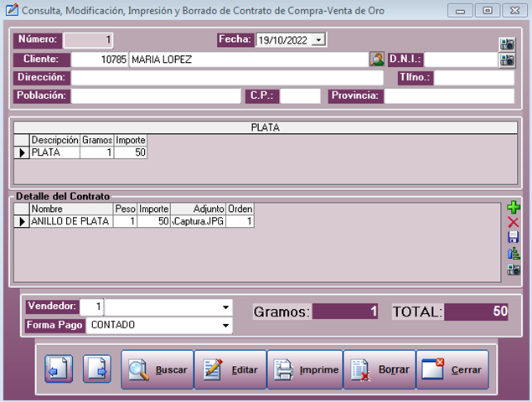Click the edit icon in the title bar
532x402 pixels.
click(x=13, y=10)
